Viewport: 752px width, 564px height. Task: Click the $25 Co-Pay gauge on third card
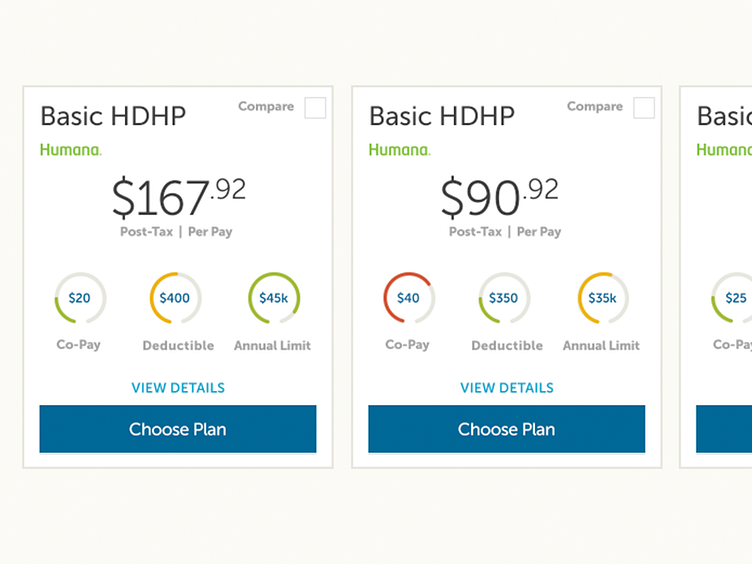(x=735, y=298)
